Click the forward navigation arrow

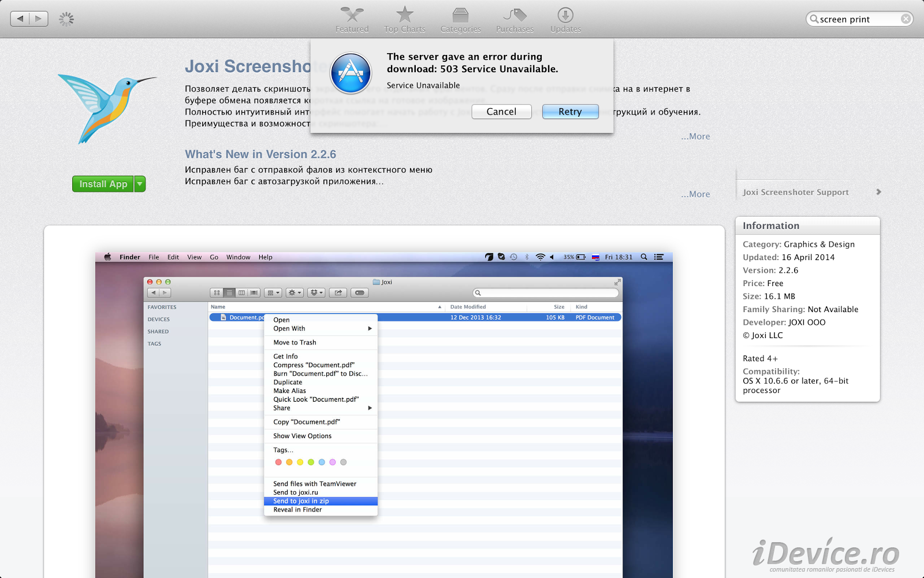tap(39, 19)
